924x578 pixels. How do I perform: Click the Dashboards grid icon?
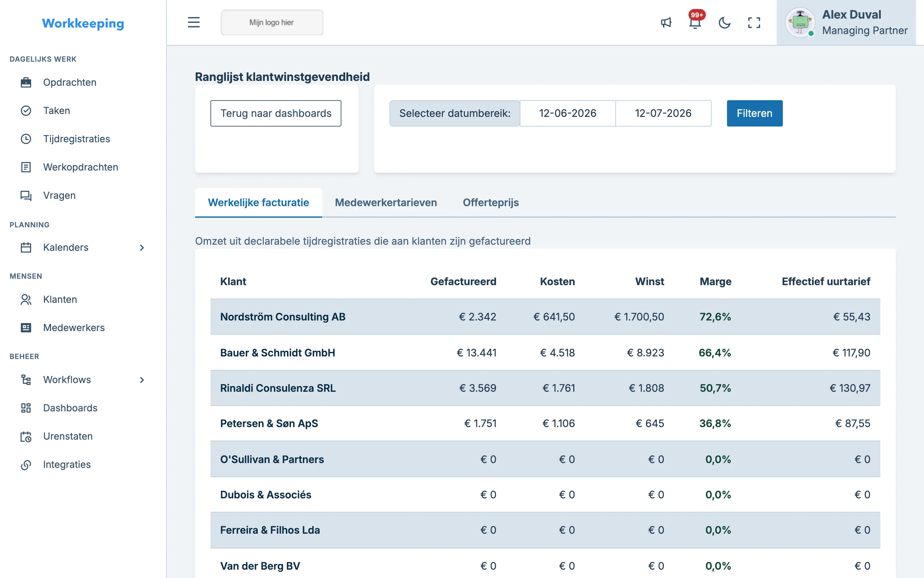point(26,408)
